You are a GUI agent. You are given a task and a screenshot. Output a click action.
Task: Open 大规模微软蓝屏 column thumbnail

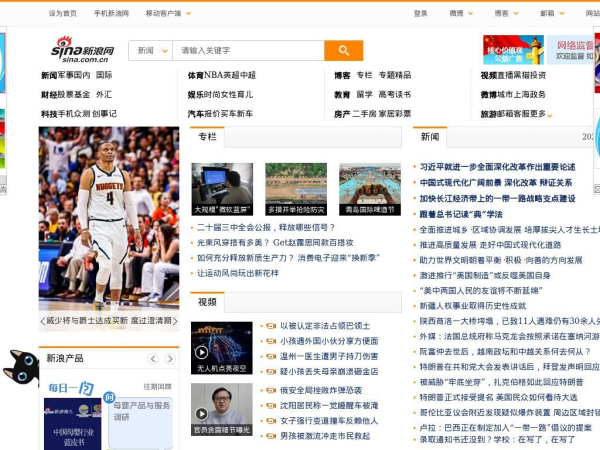222,189
